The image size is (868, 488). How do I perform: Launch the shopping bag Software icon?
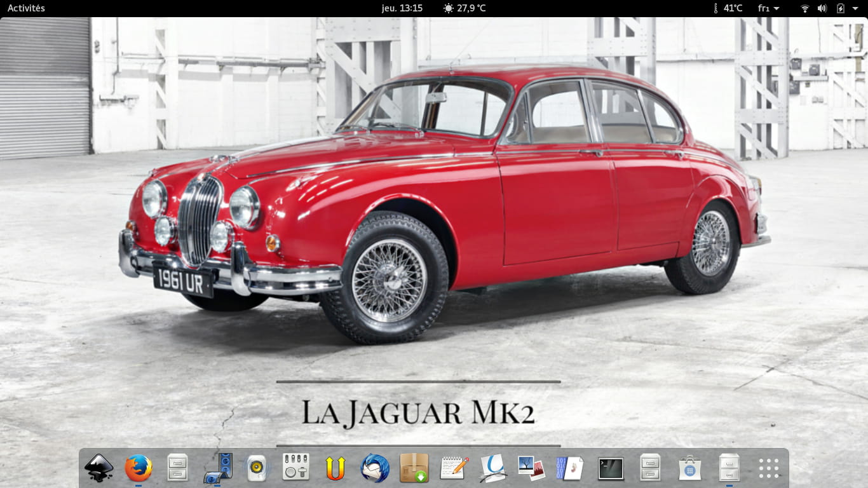click(689, 468)
